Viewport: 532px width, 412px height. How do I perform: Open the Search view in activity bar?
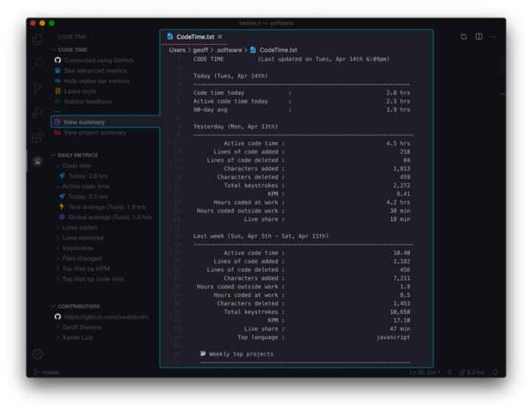tap(37, 63)
